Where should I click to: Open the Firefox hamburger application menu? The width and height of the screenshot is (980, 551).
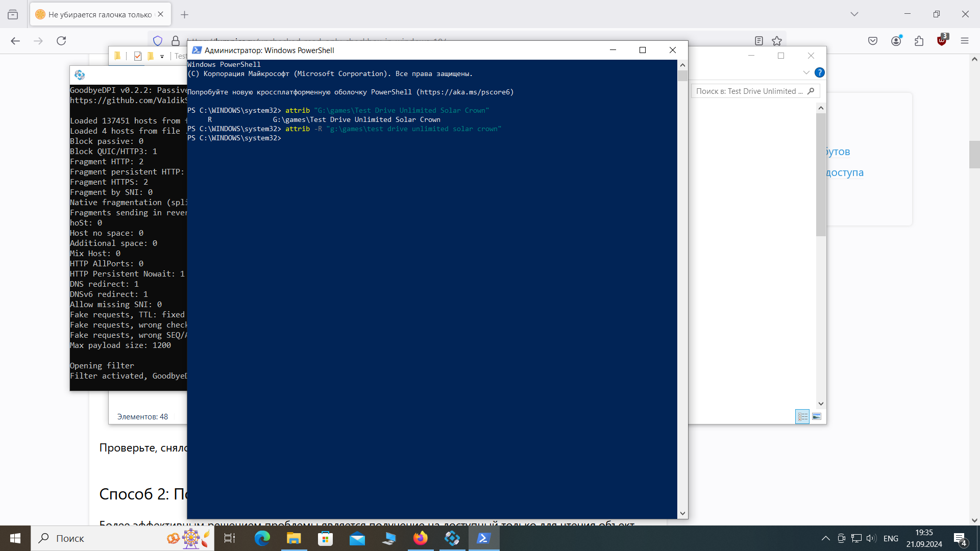coord(964,41)
